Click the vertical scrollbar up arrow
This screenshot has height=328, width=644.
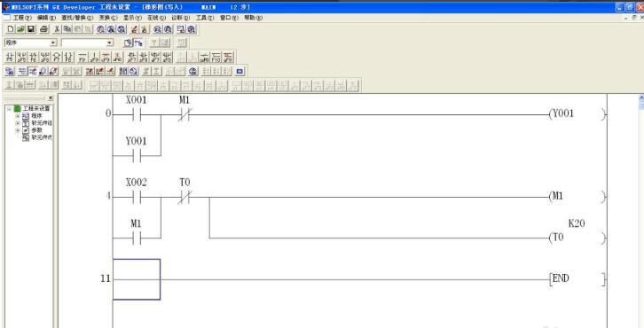(x=641, y=98)
